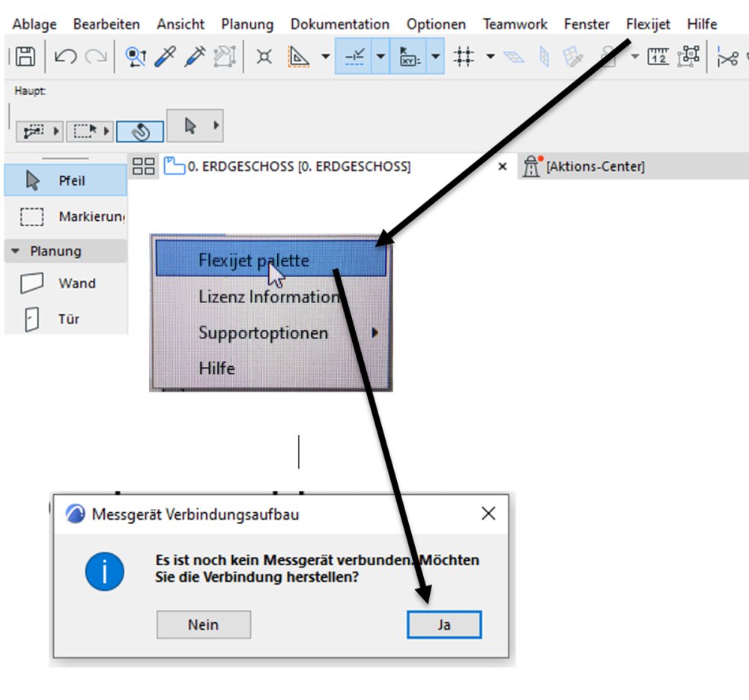Click the grayed hammer edit-selection icon

pyautogui.click(x=225, y=57)
